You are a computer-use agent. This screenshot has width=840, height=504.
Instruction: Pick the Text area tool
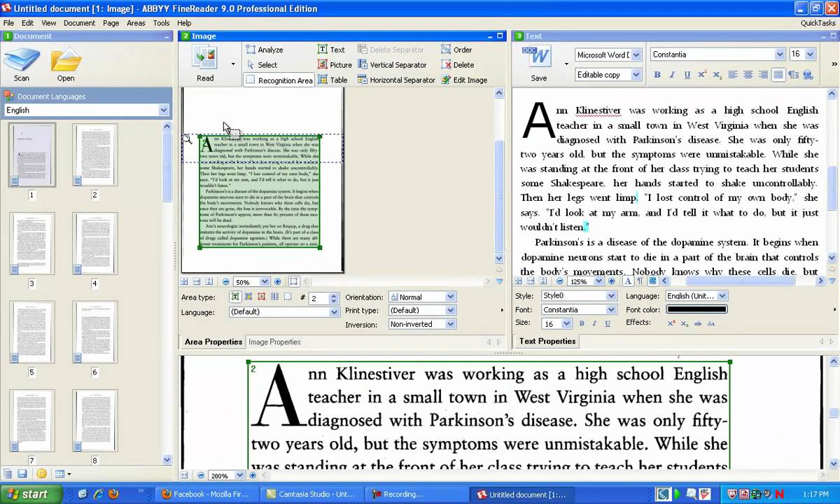pyautogui.click(x=331, y=50)
